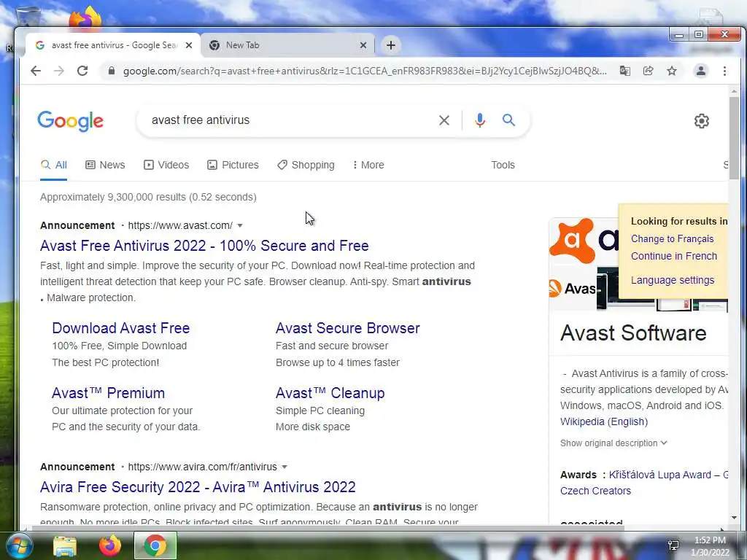Screen dimensions: 747x560
Task: Clear the search box with the X icon
Action: click(444, 120)
